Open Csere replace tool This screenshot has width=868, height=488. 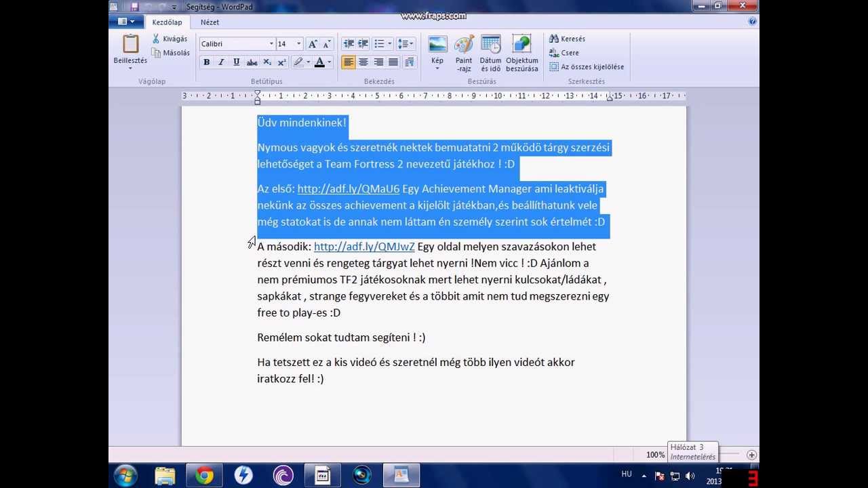pos(564,53)
